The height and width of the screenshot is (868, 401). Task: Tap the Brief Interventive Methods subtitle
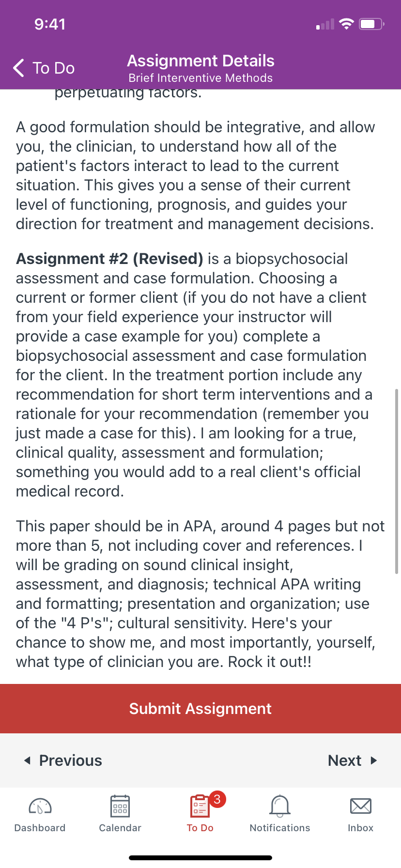coord(200,78)
